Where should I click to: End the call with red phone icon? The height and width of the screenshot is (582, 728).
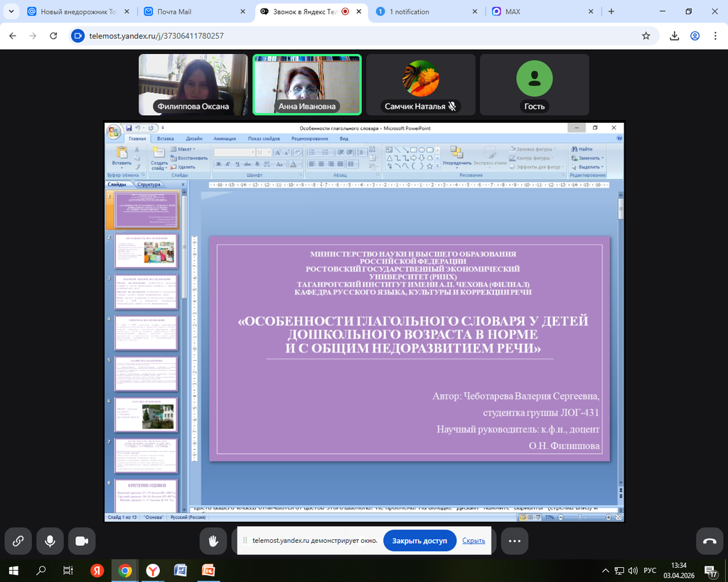pyautogui.click(x=709, y=541)
